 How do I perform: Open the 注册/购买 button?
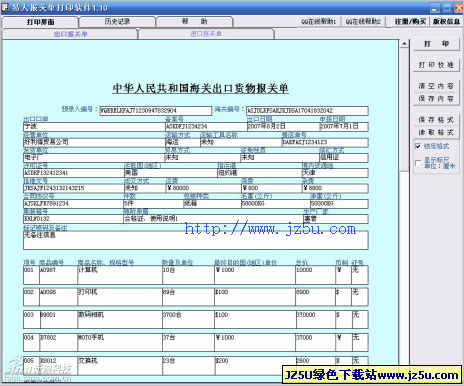(x=410, y=22)
